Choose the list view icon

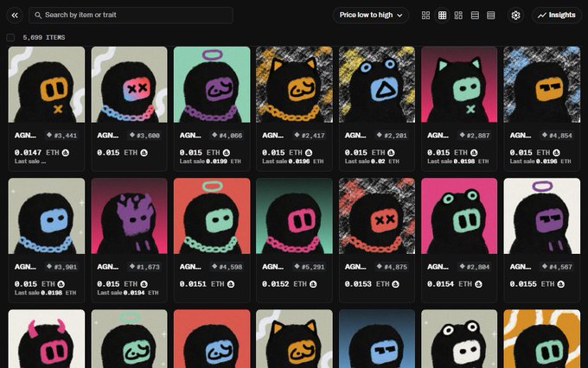point(475,16)
